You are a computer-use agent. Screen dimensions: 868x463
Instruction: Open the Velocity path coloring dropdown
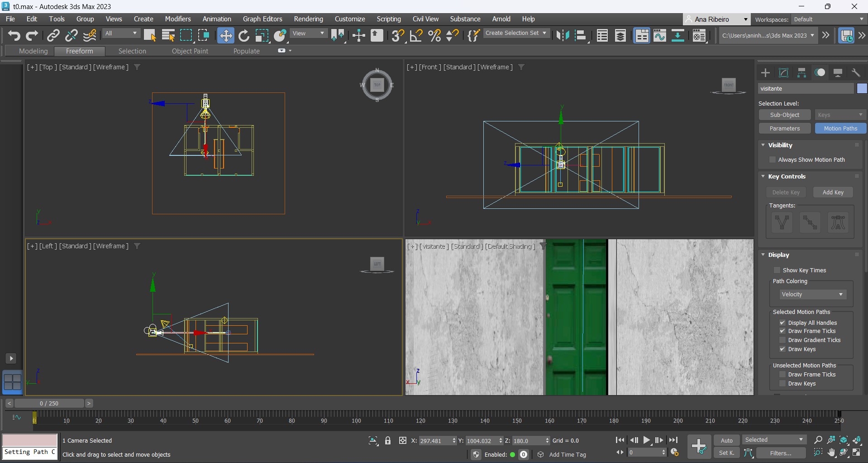[x=812, y=294]
